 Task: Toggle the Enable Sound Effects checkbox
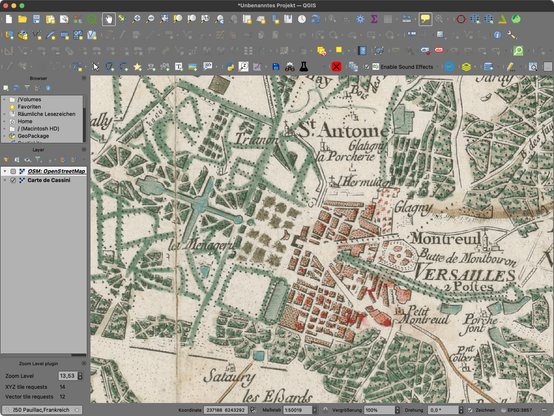(367, 67)
